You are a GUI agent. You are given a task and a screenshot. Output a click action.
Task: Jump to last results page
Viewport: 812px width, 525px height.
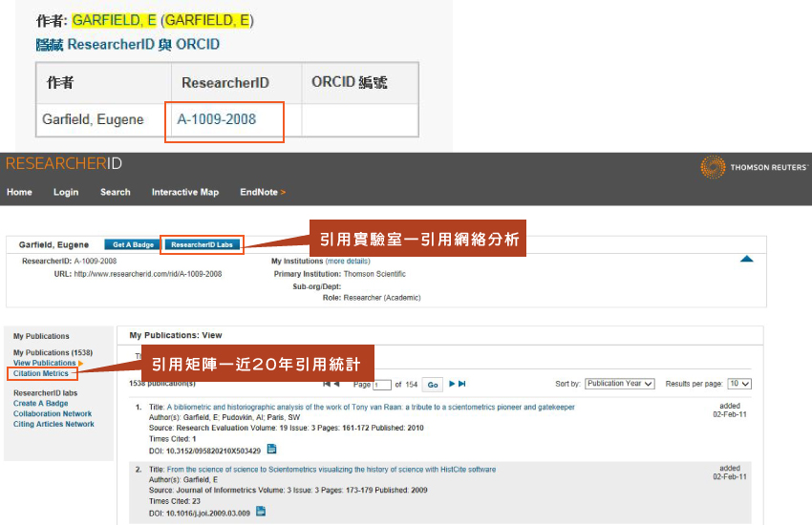462,384
